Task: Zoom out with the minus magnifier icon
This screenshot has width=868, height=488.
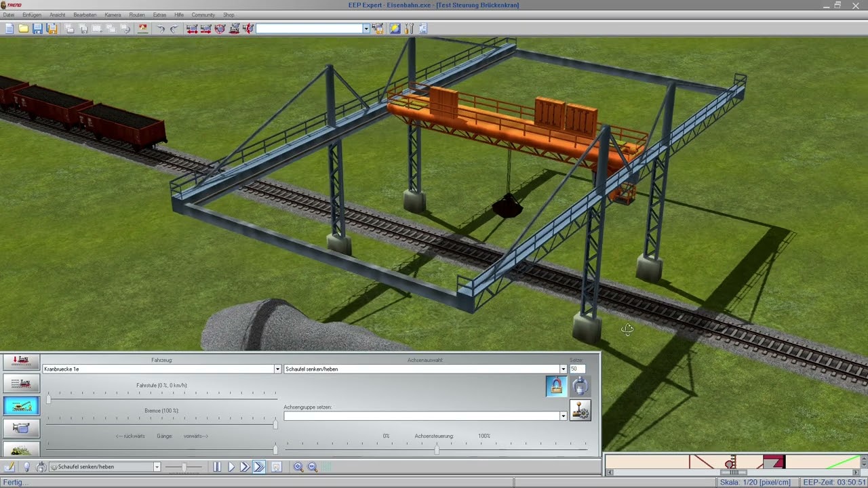Action: [313, 467]
